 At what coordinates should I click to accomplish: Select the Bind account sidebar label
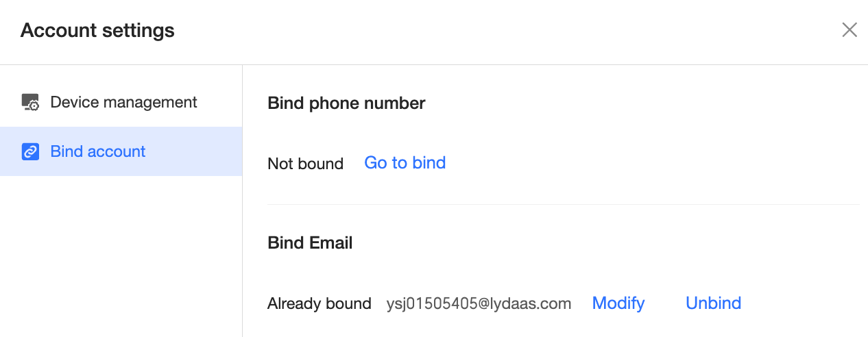click(98, 151)
